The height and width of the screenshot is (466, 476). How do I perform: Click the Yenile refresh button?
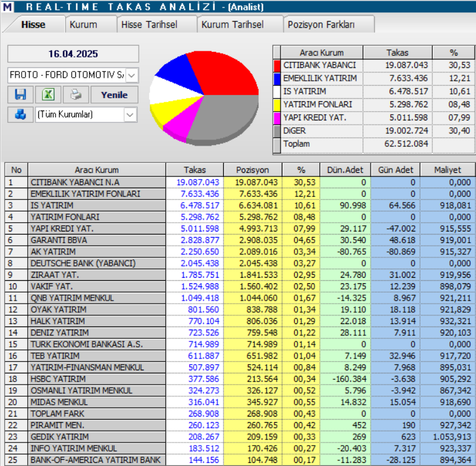click(115, 94)
